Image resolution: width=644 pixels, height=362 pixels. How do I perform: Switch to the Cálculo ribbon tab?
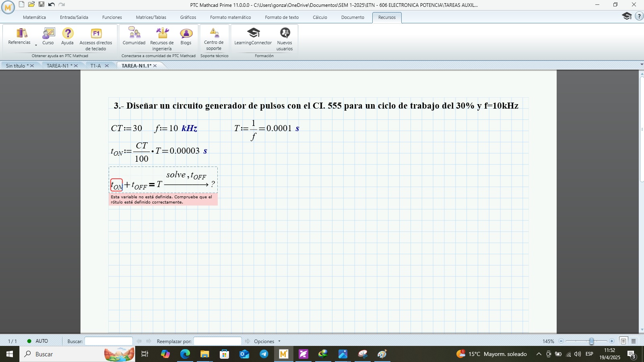319,17
